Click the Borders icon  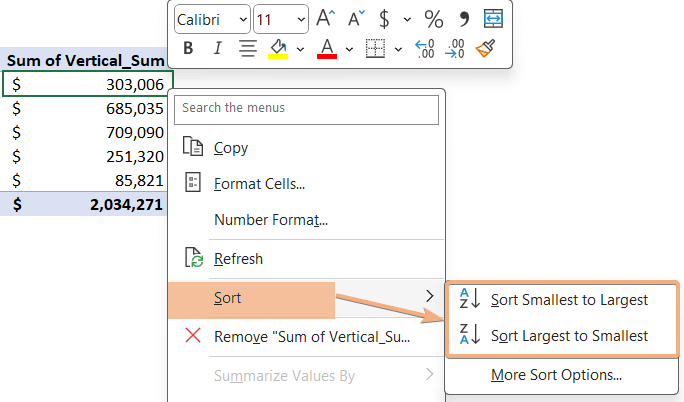(375, 48)
